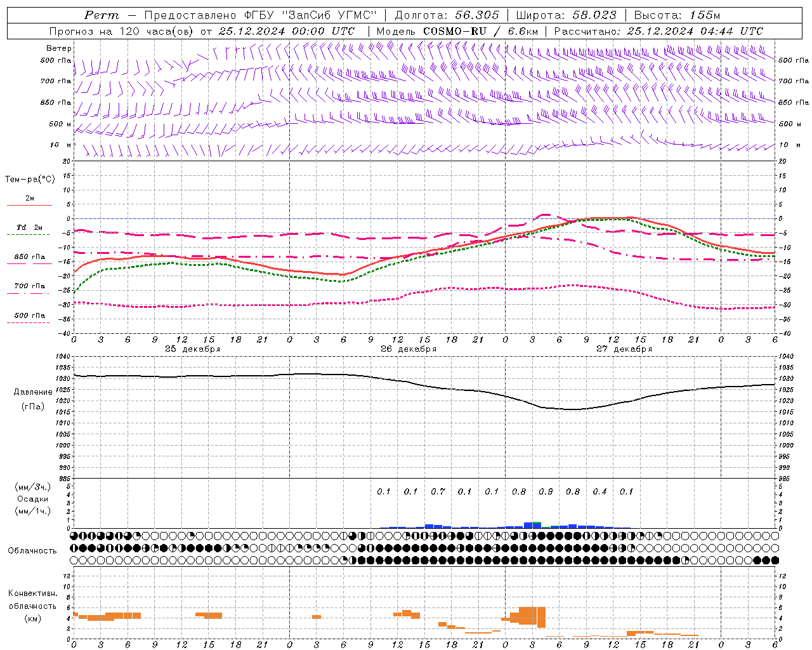Image resolution: width=812 pixels, height=650 pixels.
Task: Click the 'Осадки' precipitation label
Action: (x=33, y=499)
